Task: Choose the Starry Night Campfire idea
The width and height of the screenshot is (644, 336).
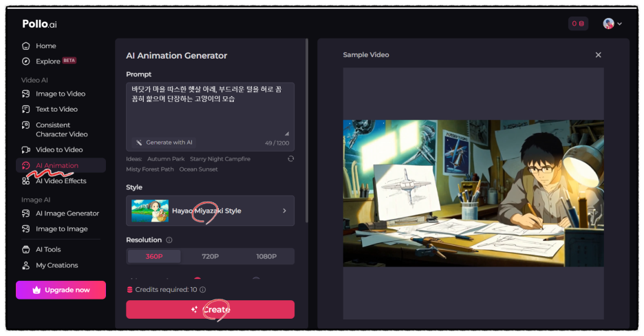Action: coord(220,159)
